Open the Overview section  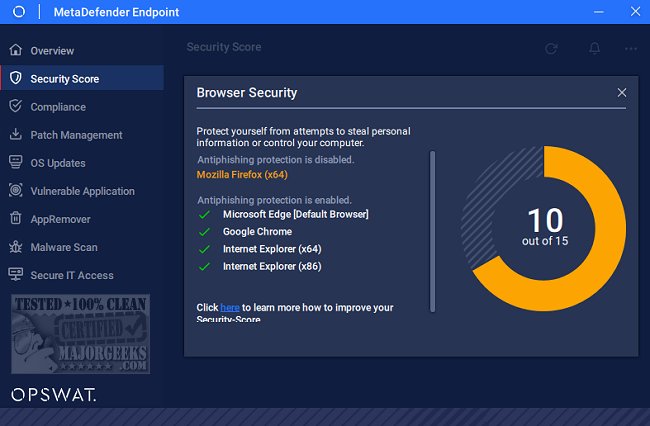coord(82,51)
